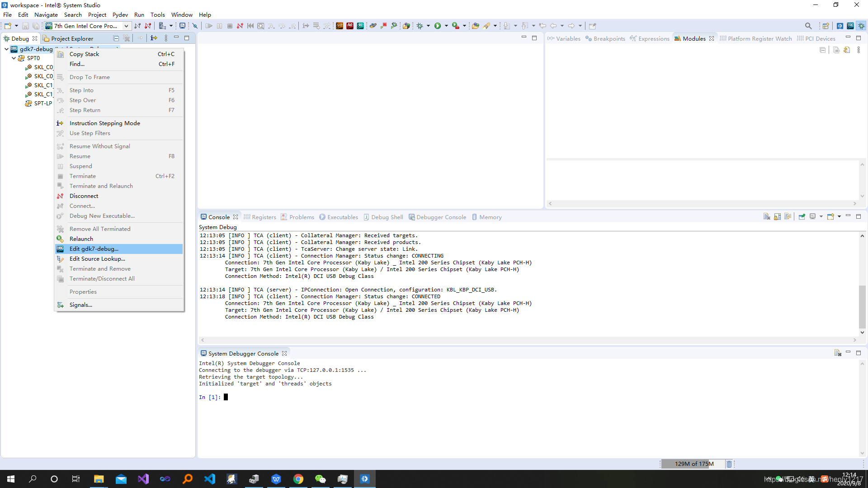Click the Terminate stop icon in toolbar
Viewport: 868px width, 488px height.
click(x=230, y=26)
